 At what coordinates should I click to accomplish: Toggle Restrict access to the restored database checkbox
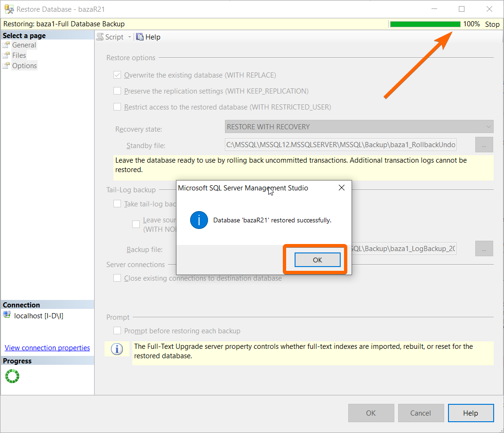[x=117, y=107]
